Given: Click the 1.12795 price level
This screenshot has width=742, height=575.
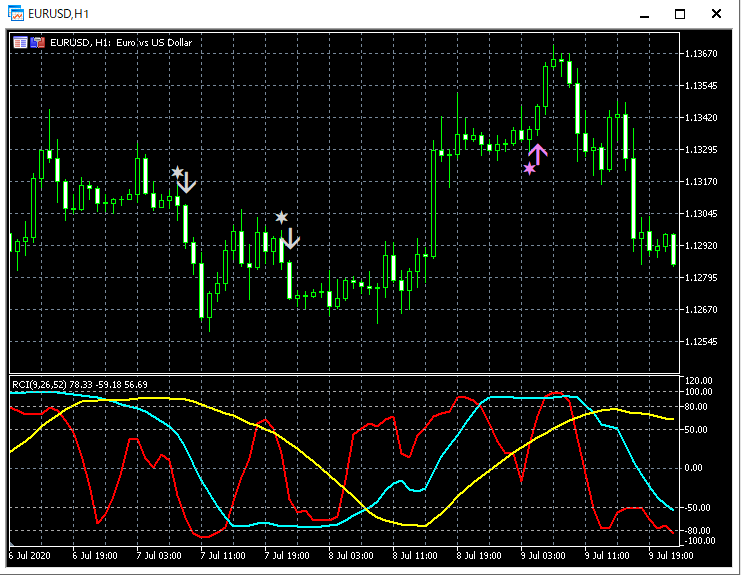Looking at the screenshot, I should [701, 277].
